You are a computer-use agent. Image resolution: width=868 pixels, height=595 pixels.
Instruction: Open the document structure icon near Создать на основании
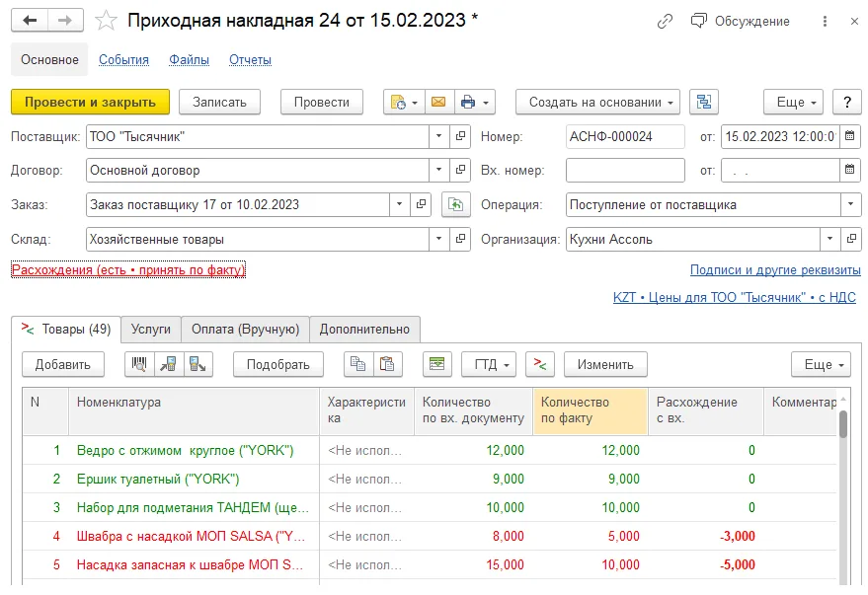pos(704,102)
